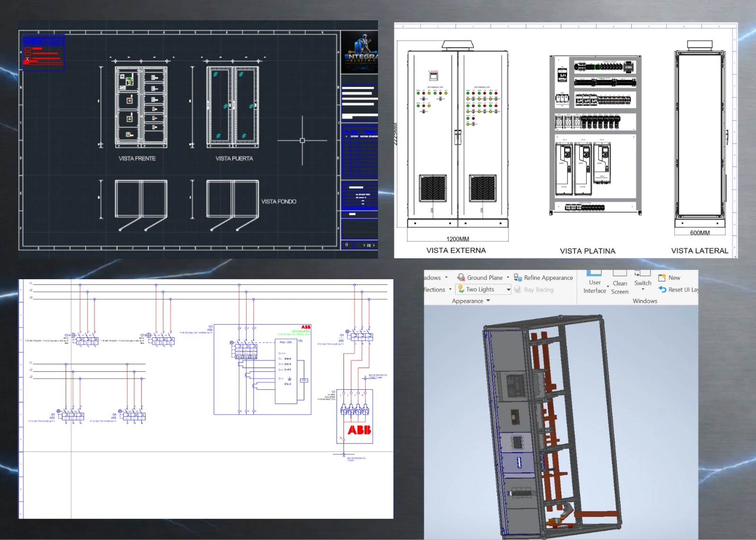
Task: Click New window in Windows panel
Action: pyautogui.click(x=669, y=278)
